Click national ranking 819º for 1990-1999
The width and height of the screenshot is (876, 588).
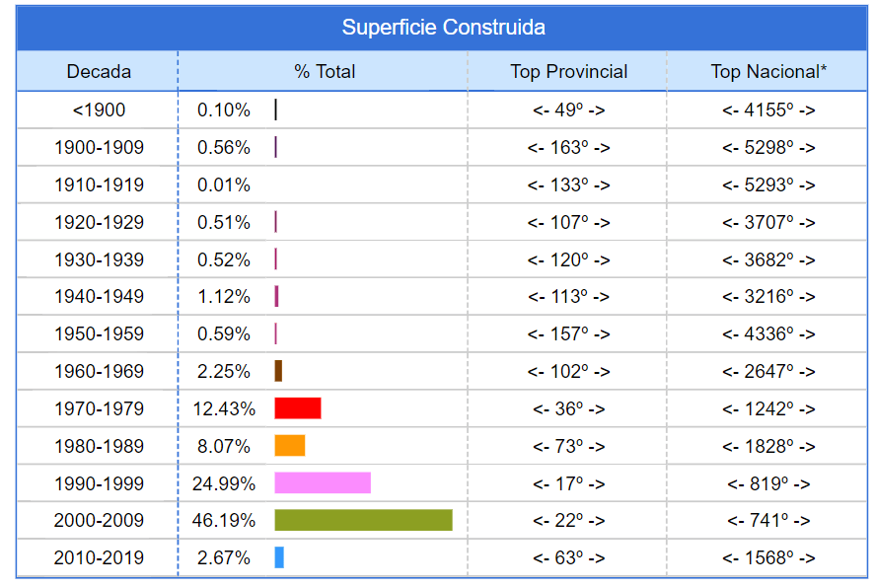(768, 483)
